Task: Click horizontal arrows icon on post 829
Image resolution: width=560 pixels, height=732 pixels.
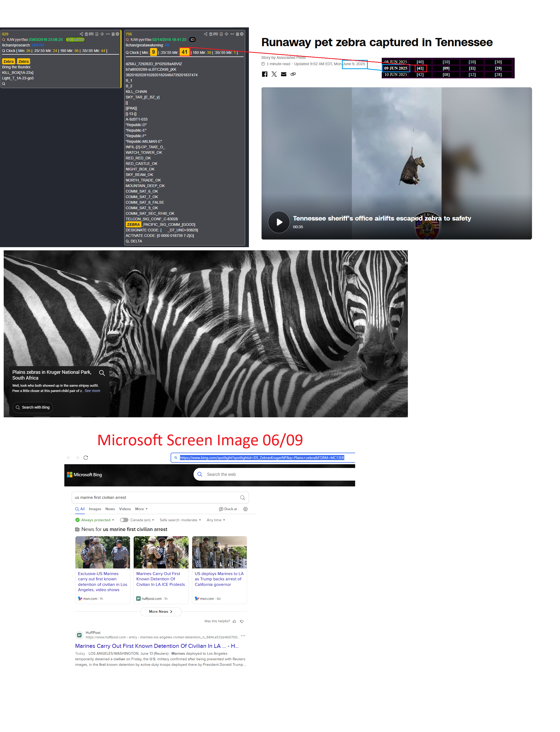Action: [x=108, y=34]
